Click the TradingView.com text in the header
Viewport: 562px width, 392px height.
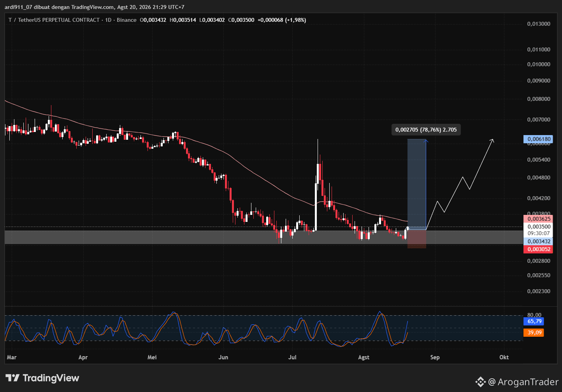pos(93,7)
